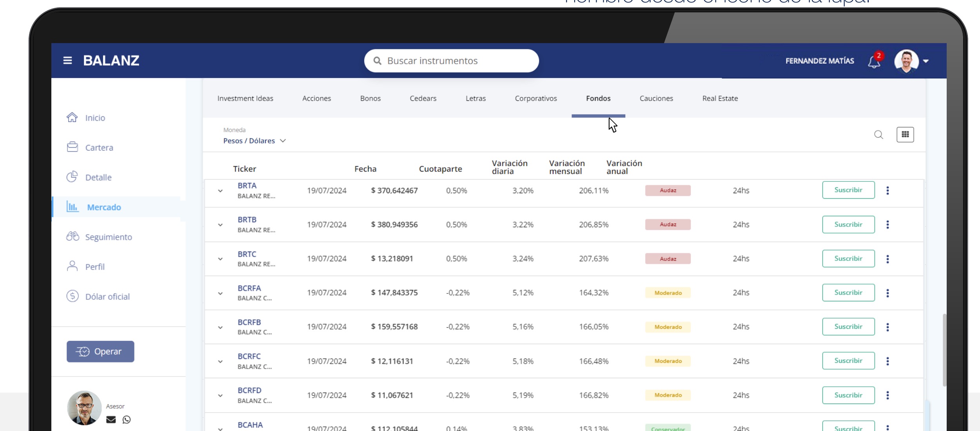Switch to the Investment Ideas tab
The width and height of the screenshot is (980, 431).
pos(245,98)
